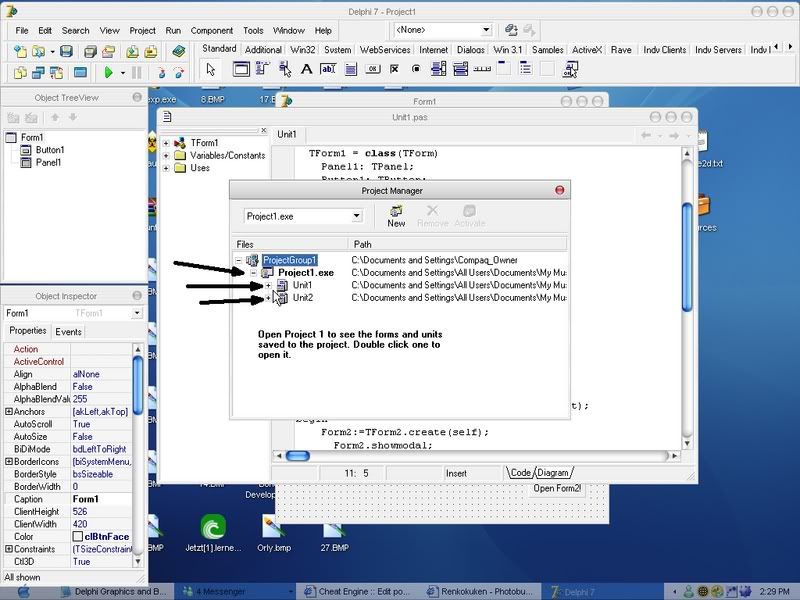Viewport: 800px width, 600px height.
Task: Select the MainMenu component in palette
Action: (x=262, y=69)
